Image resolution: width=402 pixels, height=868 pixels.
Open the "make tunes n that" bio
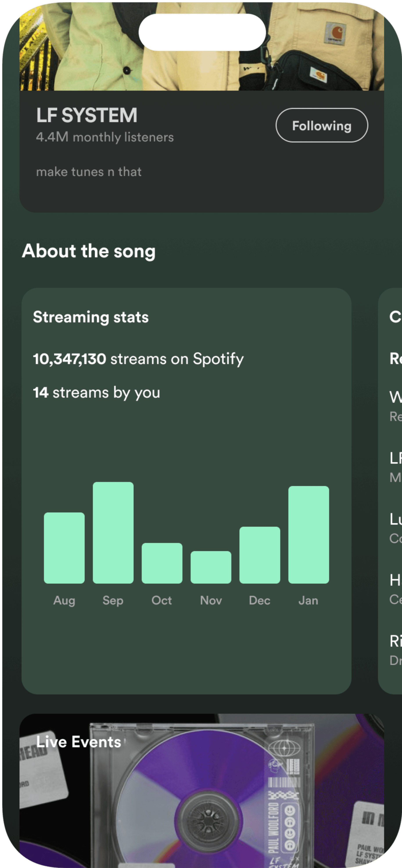pos(89,172)
